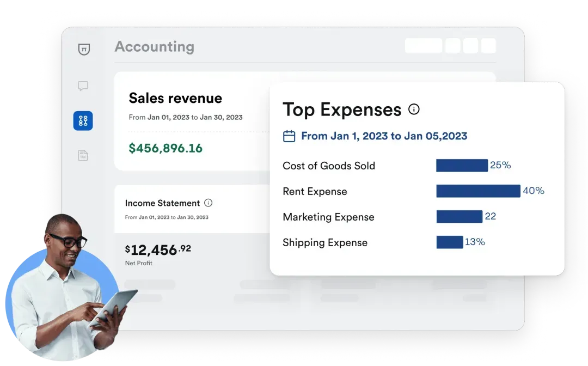The image size is (588, 366).
Task: Click the calendar icon in Top Expenses
Action: coord(289,136)
